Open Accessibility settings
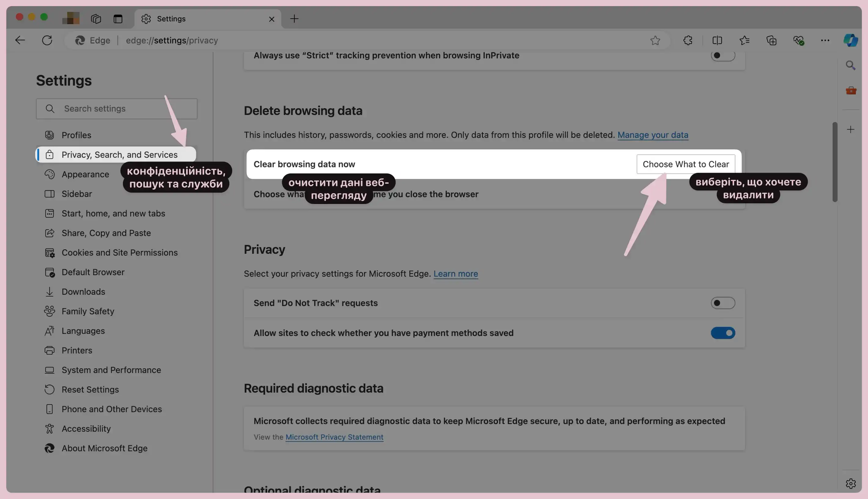The image size is (868, 499). point(116,428)
